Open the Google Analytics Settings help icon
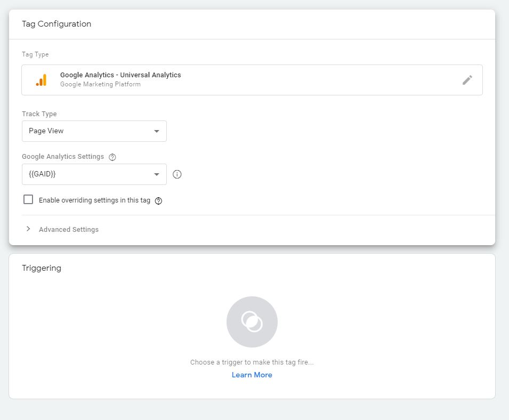This screenshot has width=509, height=420. coord(111,156)
